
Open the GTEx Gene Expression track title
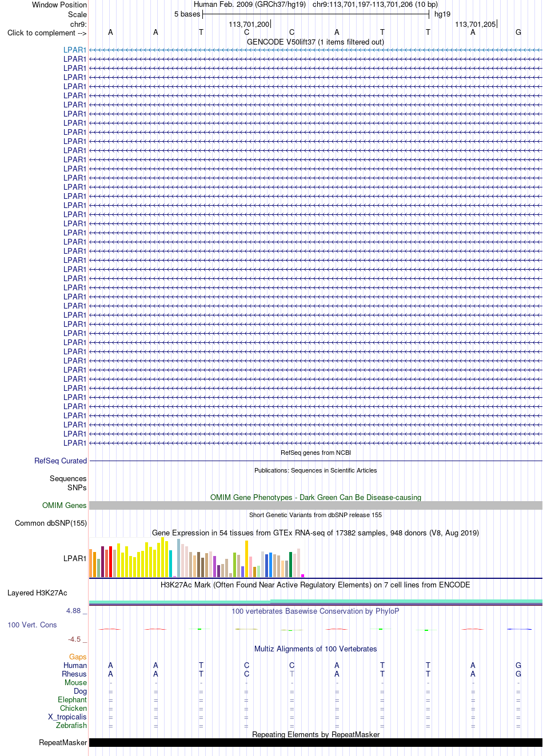point(316,533)
